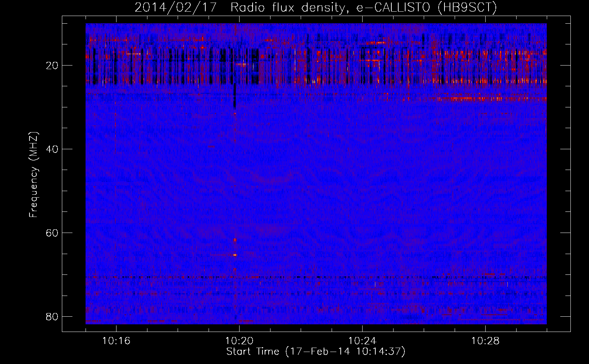Click the "Frequency (MHZ)" axis label
This screenshot has width=589, height=364.
pyautogui.click(x=33, y=175)
